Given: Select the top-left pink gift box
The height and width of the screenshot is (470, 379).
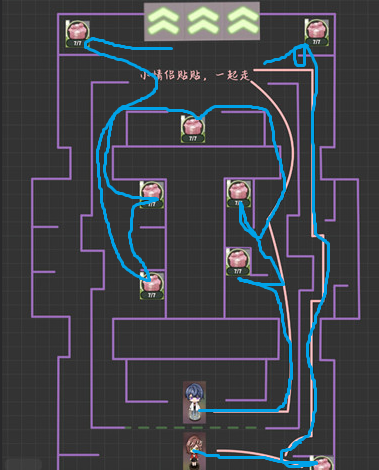Looking at the screenshot, I should click(78, 34).
